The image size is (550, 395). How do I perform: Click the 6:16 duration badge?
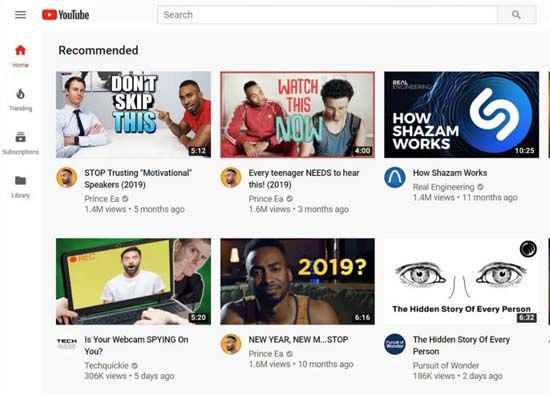click(362, 317)
